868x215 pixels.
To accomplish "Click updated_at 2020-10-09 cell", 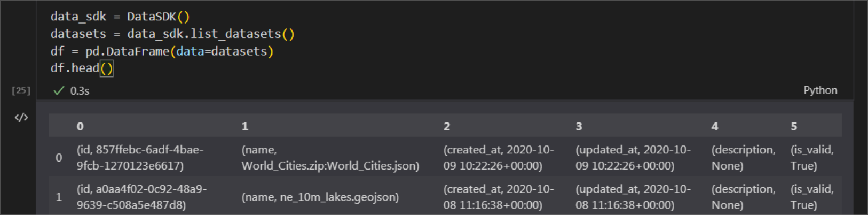I will (633, 157).
